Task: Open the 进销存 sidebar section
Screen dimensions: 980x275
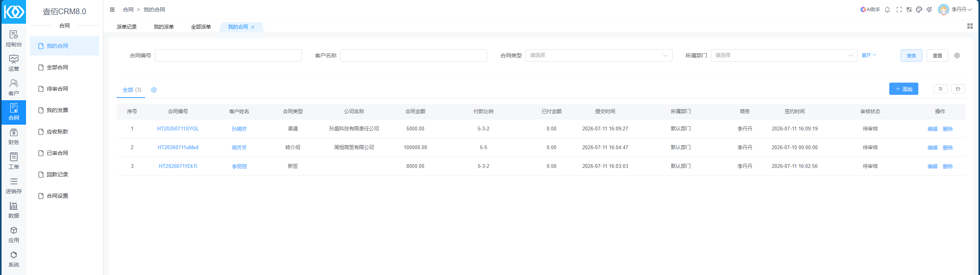Action: click(14, 186)
